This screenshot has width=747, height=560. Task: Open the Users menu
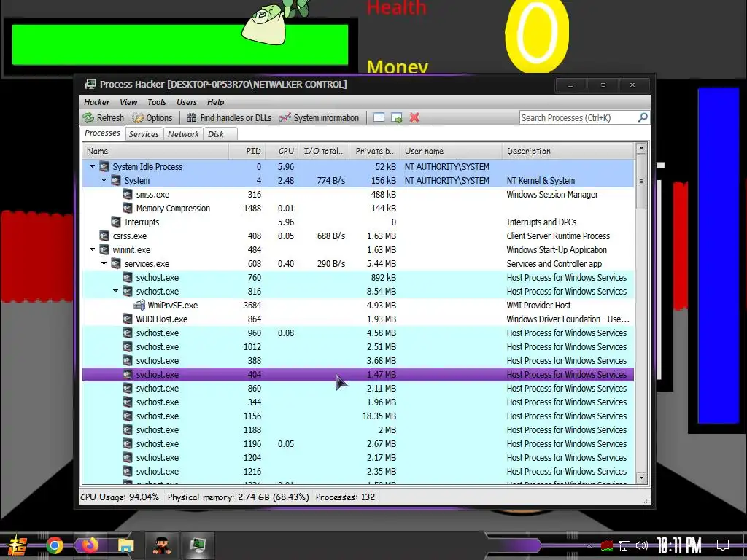pos(186,102)
